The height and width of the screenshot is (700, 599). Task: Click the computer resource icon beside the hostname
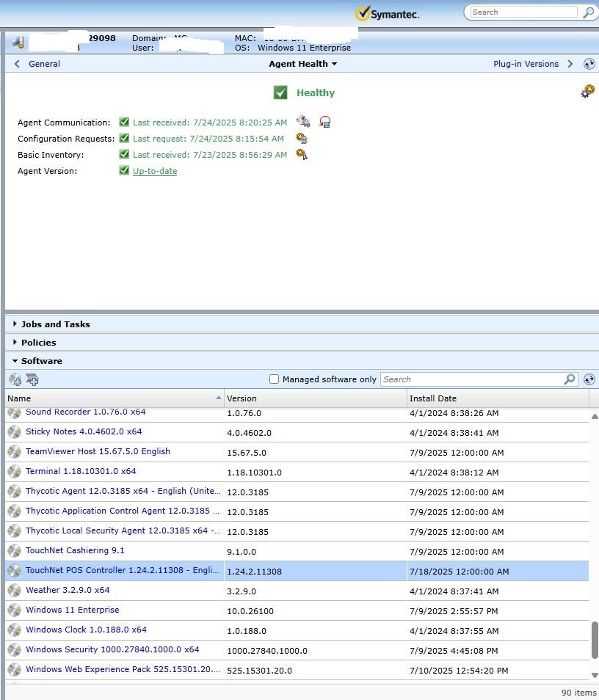(x=18, y=43)
